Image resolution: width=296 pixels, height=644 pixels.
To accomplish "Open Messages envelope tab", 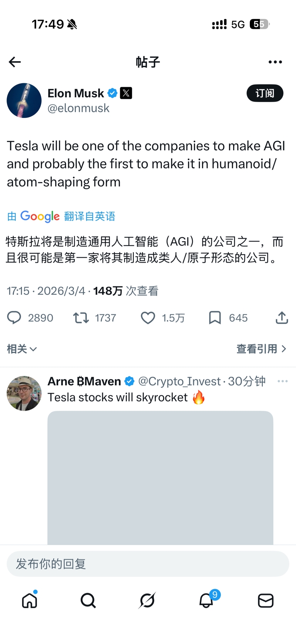I will [x=266, y=600].
